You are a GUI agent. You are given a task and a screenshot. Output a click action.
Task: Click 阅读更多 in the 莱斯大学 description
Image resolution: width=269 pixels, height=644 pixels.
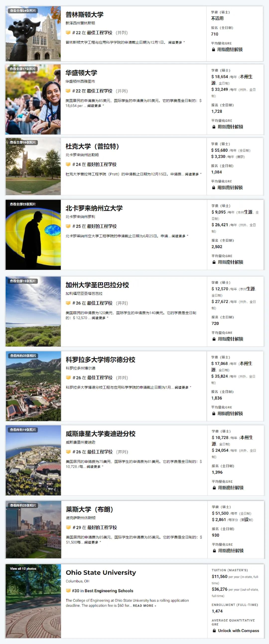pyautogui.click(x=93, y=542)
